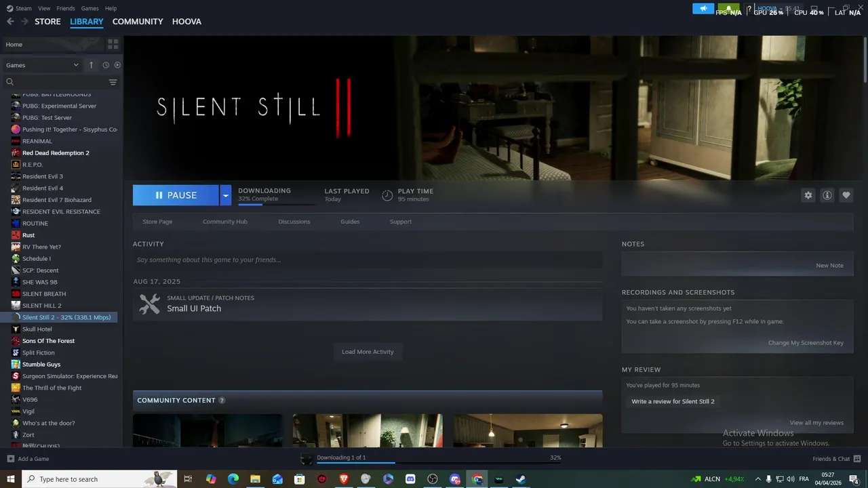Open the Steam announcements megaphone button
Screen dimensions: 868x488
(703, 9)
